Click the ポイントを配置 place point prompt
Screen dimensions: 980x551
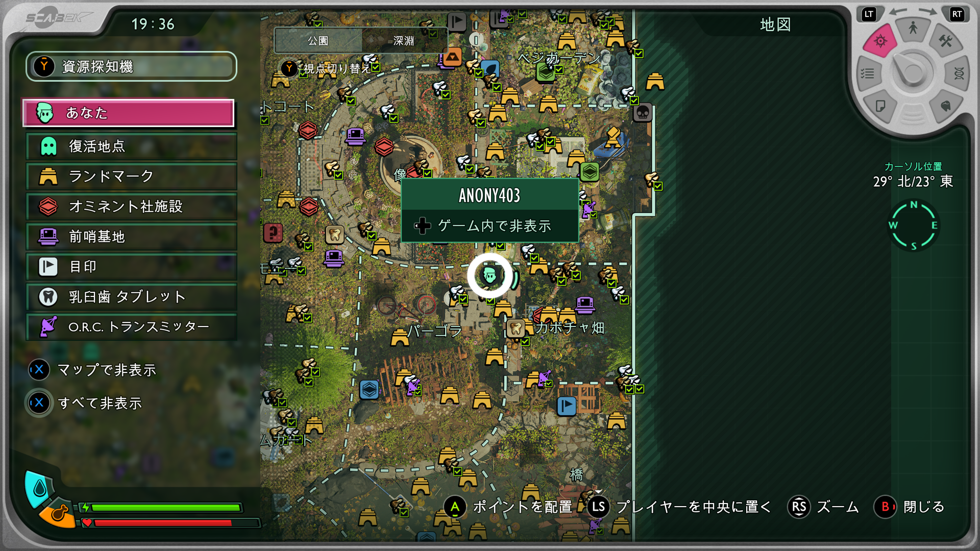508,507
